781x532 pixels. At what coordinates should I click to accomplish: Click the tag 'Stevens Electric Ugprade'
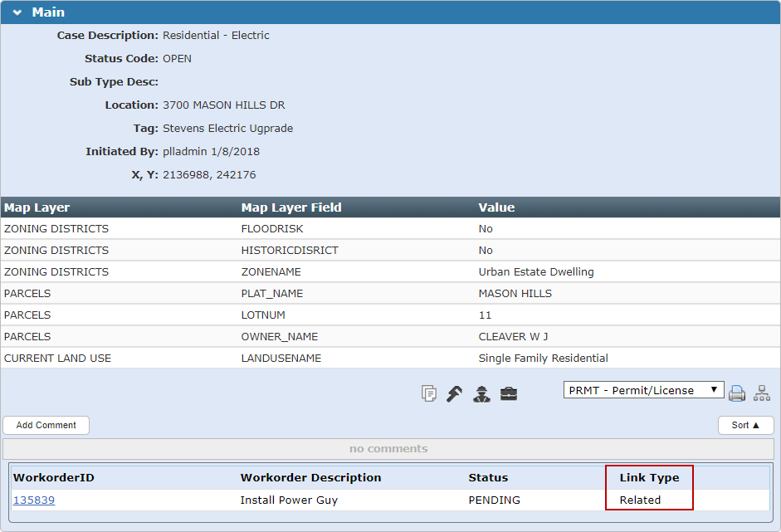(228, 129)
